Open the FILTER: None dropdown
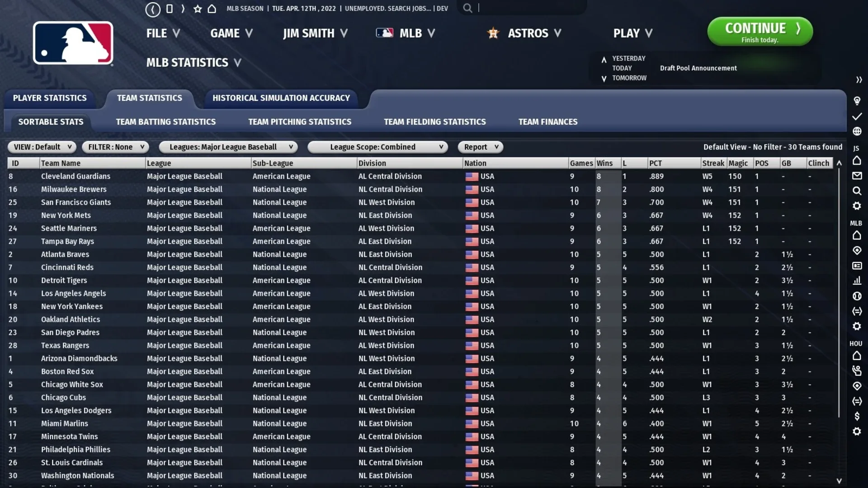The height and width of the screenshot is (488, 868). (x=115, y=147)
